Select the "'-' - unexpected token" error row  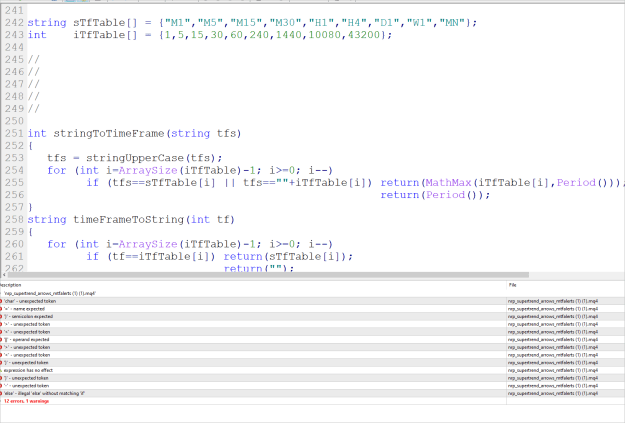tap(312, 386)
